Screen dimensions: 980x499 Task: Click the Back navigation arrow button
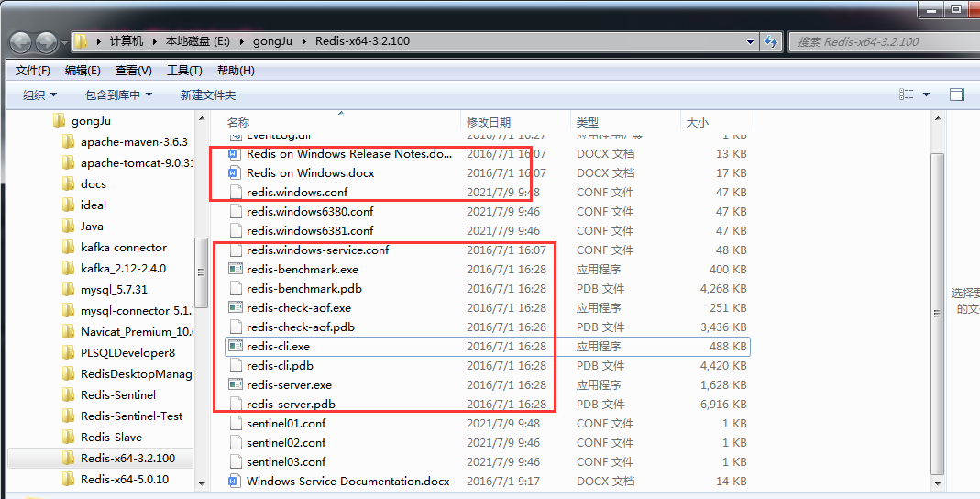20,42
